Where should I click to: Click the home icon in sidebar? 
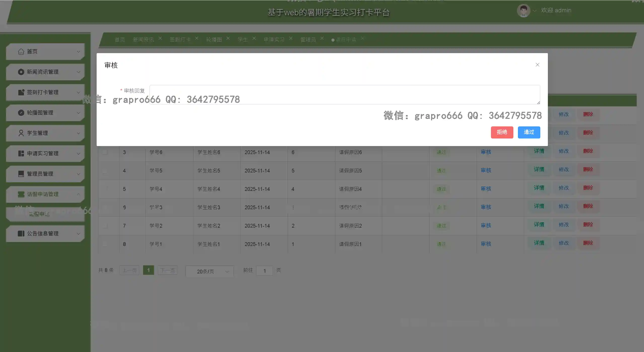coord(21,51)
